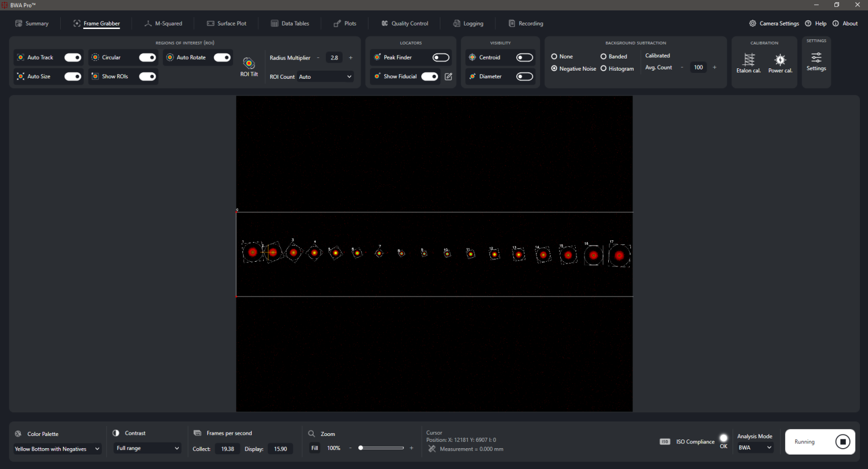Image resolution: width=868 pixels, height=469 pixels.
Task: Open Camera Settings
Action: [774, 24]
